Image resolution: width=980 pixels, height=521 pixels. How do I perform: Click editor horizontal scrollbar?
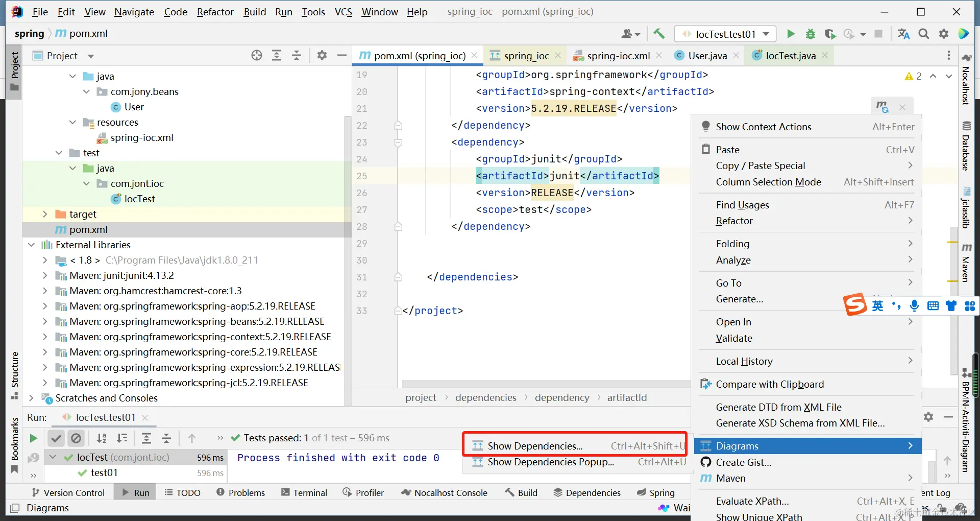click(546, 384)
